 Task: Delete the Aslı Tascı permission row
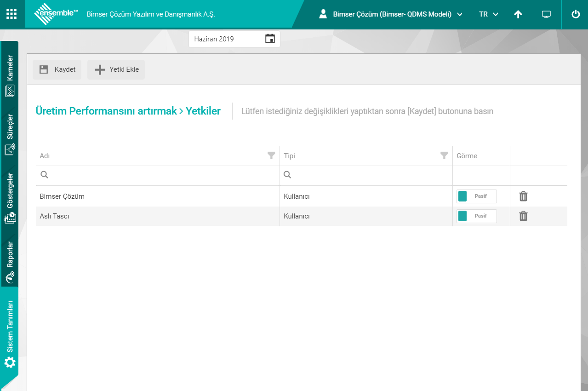point(523,216)
